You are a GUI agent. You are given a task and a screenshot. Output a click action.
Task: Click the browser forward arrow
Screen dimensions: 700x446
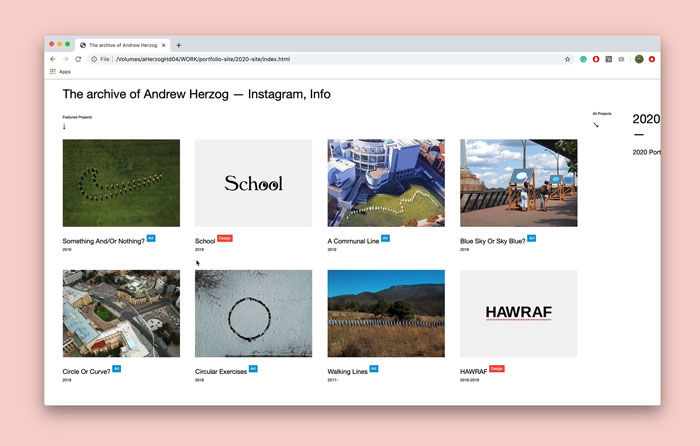tap(65, 59)
